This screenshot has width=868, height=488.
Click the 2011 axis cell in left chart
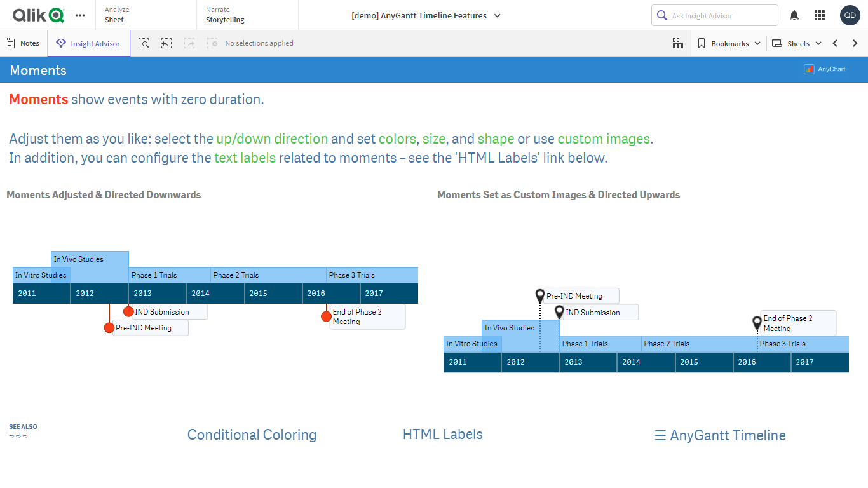42,294
